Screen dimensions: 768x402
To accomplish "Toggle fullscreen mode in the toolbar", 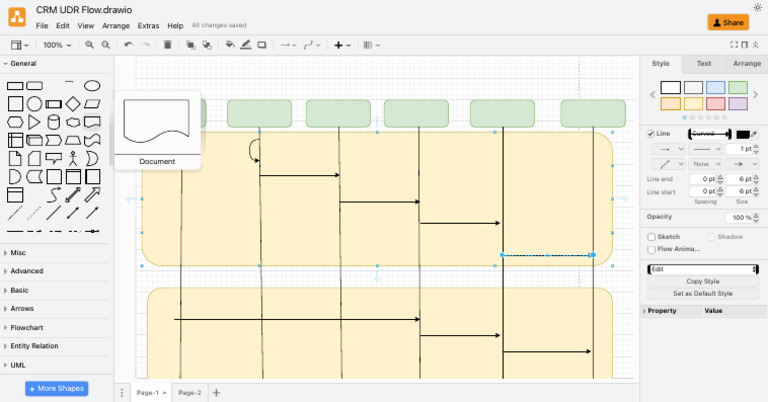I will click(734, 45).
